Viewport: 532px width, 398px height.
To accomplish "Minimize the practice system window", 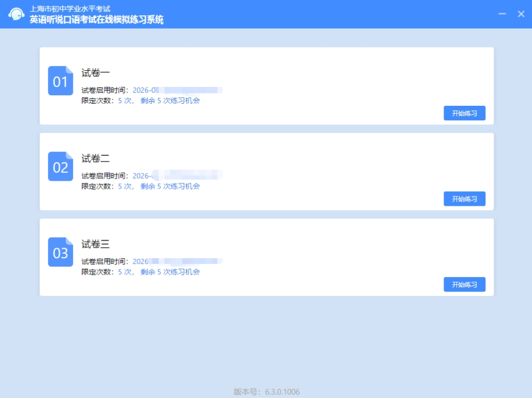I will click(502, 14).
